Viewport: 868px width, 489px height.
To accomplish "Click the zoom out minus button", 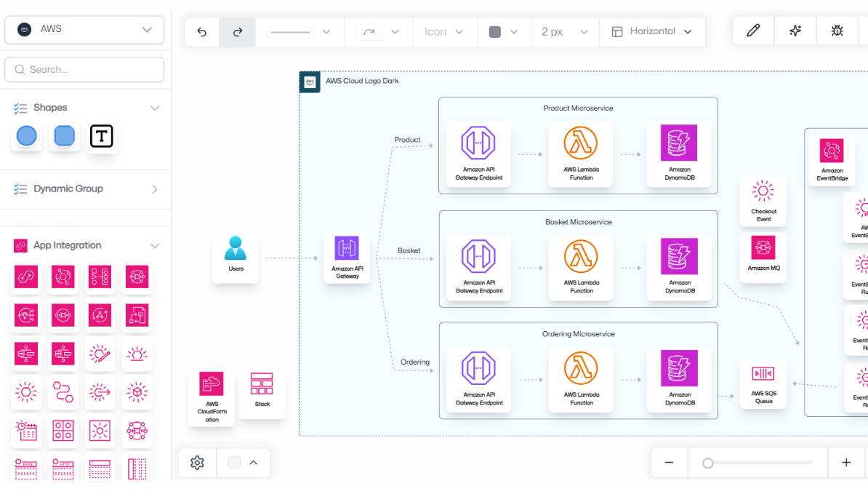I will tap(669, 463).
